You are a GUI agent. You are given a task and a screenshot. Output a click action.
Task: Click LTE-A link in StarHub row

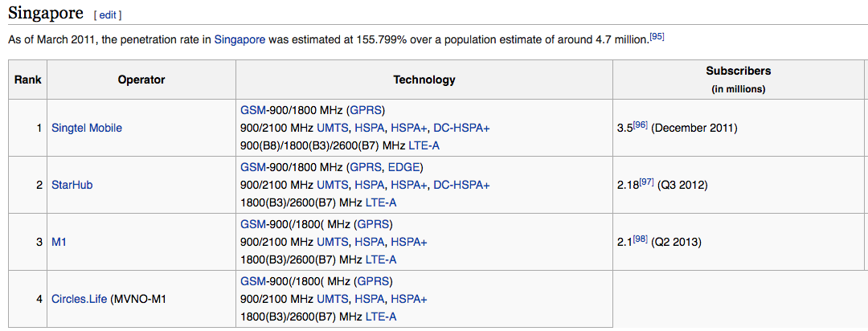[x=381, y=202]
